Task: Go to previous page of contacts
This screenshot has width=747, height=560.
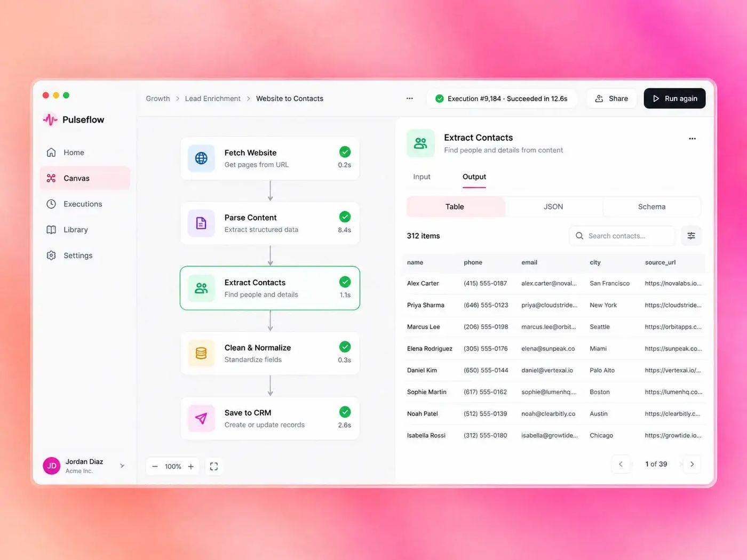Action: (621, 464)
